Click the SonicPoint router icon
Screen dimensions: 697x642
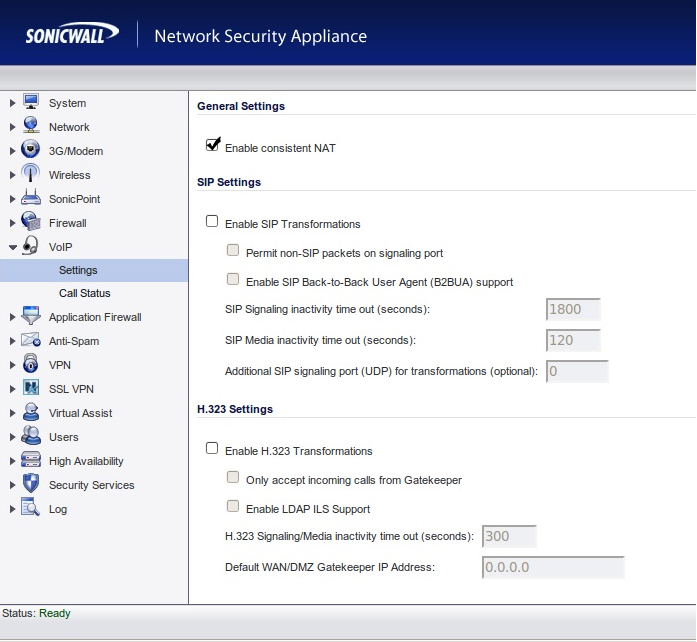coord(31,197)
